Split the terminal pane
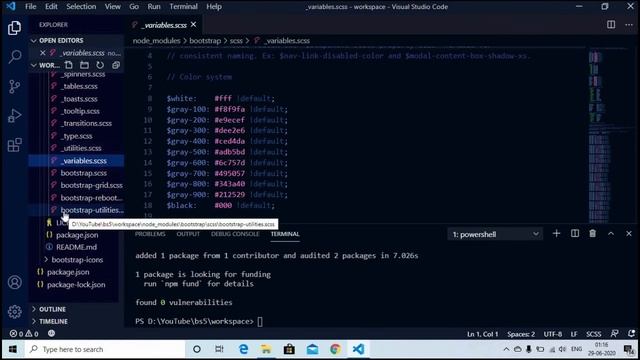 575,233
